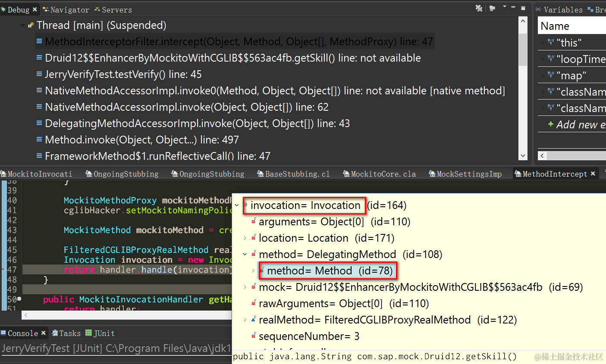Select Druid12 getSkill() stack frame
Image resolution: width=606 pixels, height=364 pixels.
pos(233,58)
